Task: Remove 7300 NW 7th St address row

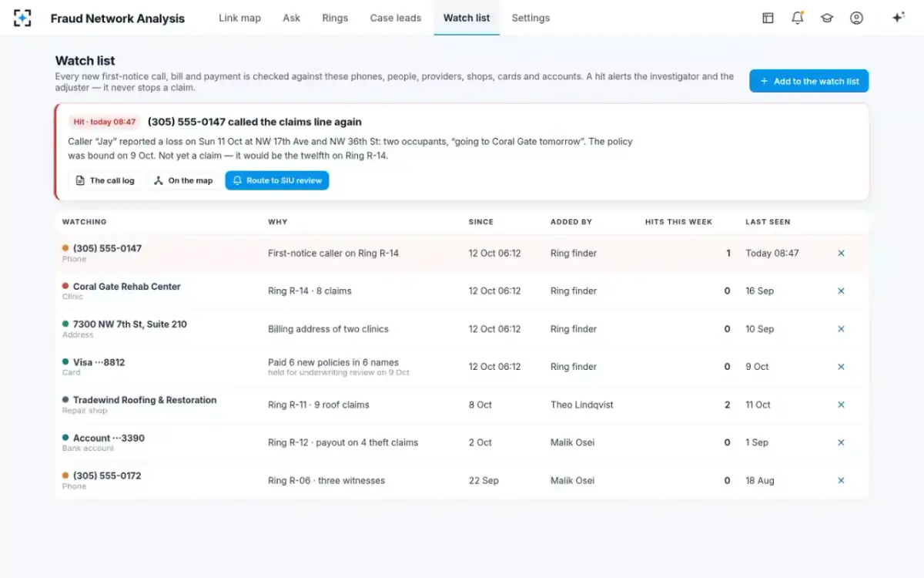Action: 841,328
